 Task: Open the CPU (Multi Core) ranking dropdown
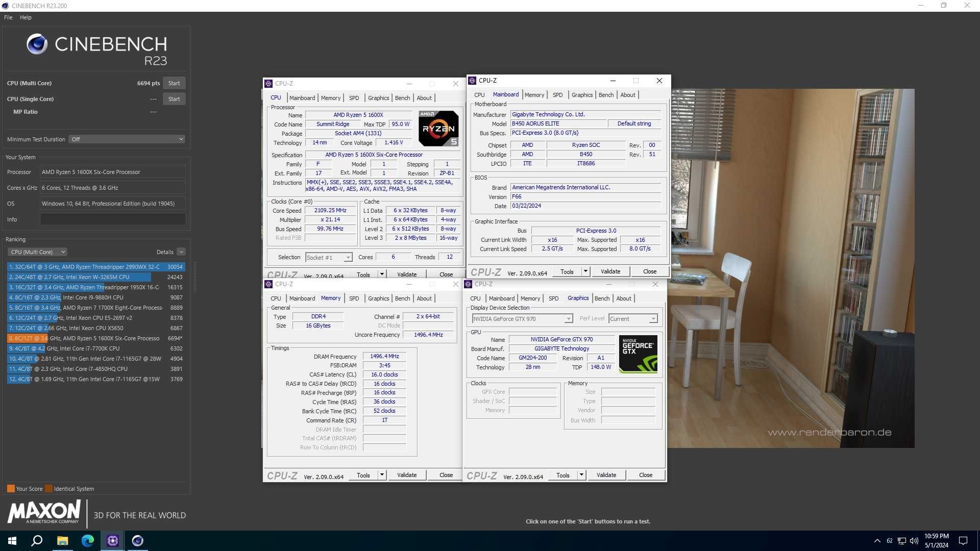pos(37,252)
